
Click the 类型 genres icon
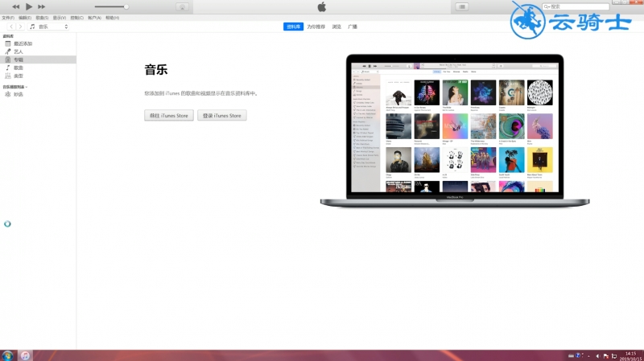(x=7, y=76)
